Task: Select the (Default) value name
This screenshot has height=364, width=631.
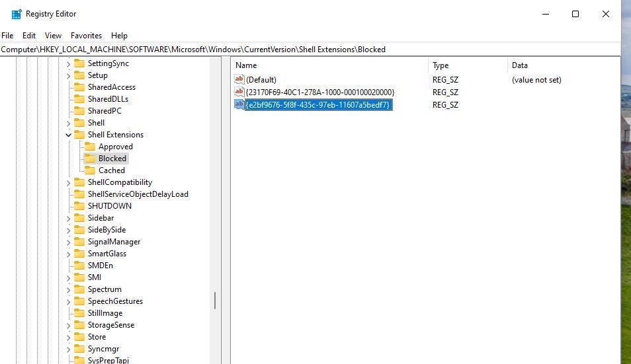Action: (261, 79)
